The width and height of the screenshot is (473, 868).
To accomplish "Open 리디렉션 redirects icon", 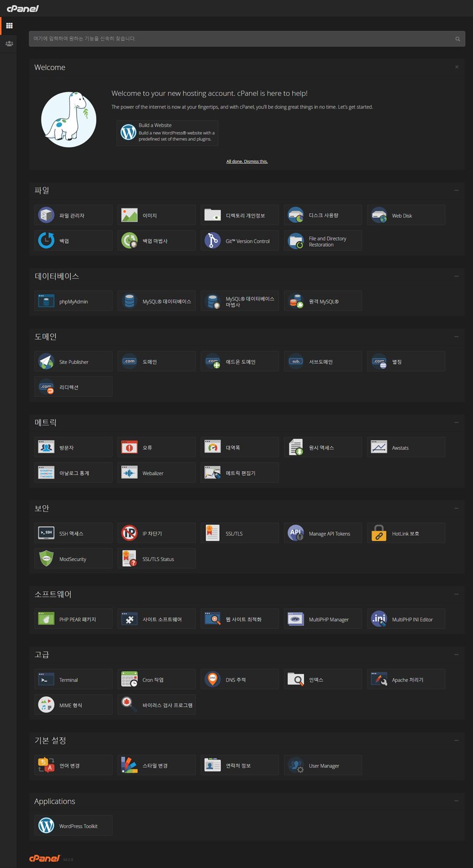I will click(46, 387).
